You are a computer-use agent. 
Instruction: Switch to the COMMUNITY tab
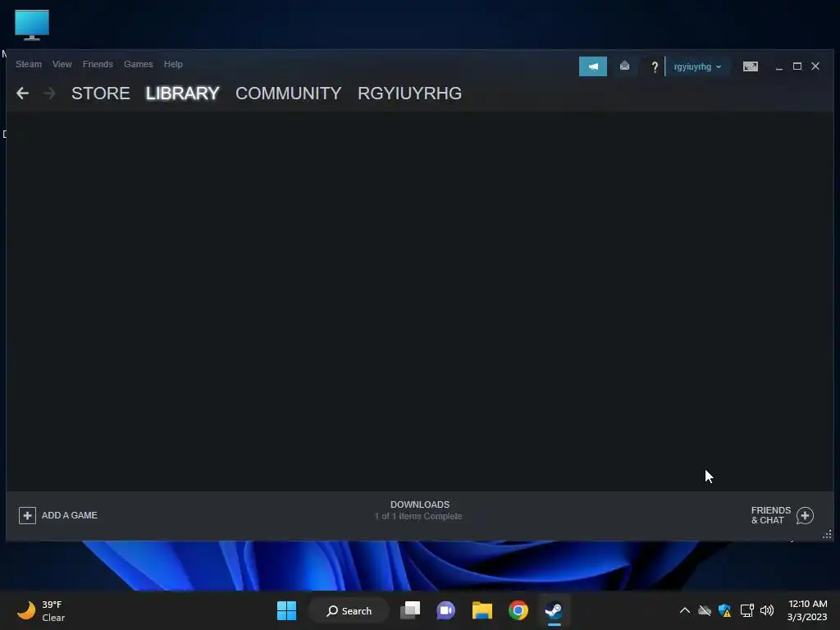288,94
